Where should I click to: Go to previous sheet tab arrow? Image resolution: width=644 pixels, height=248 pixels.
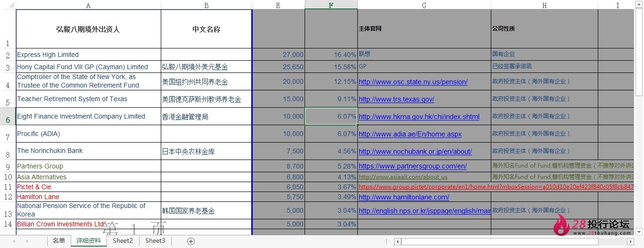pos(14,241)
